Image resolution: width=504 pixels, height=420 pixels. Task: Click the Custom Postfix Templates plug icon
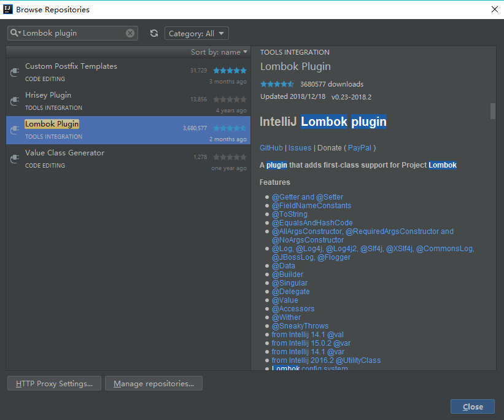pos(15,72)
